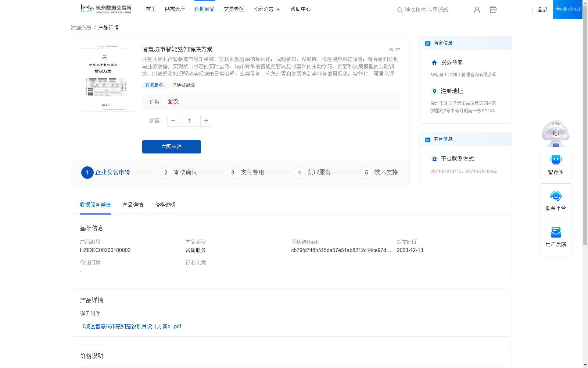Viewport: 588px width, 368px height.
Task: Click product number HZIDEC00200100002
Action: tap(105, 250)
